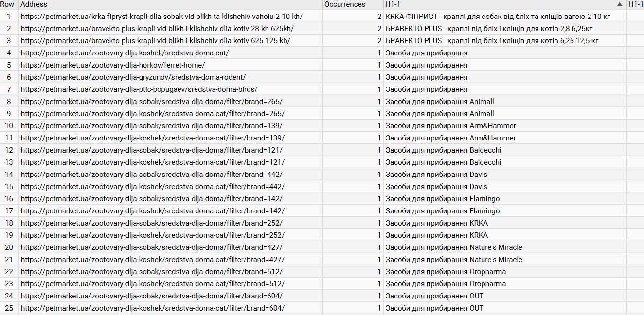The width and height of the screenshot is (644, 315).
Task: Select koshek sredstva-doma-cat brand=512 URL
Action: point(170,283)
